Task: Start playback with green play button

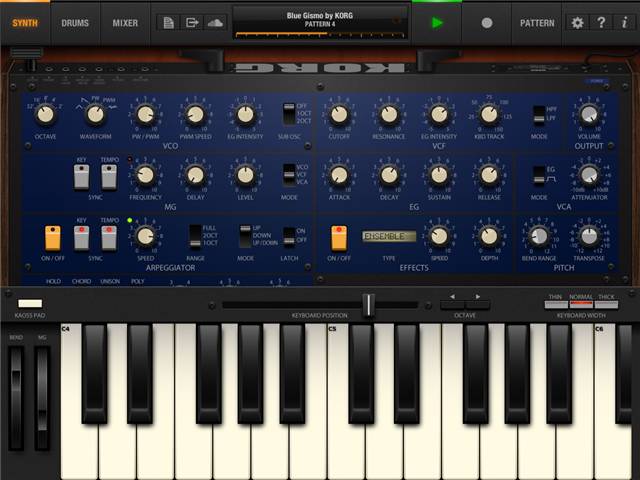Action: click(437, 23)
